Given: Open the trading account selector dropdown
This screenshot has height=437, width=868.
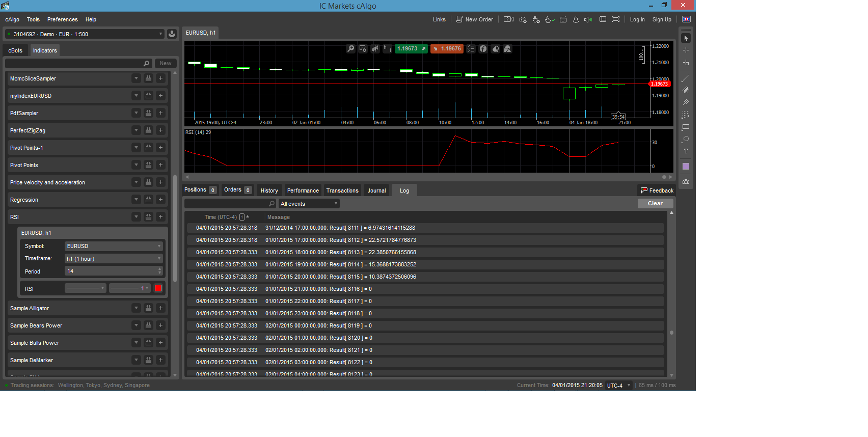Looking at the screenshot, I should click(x=85, y=34).
